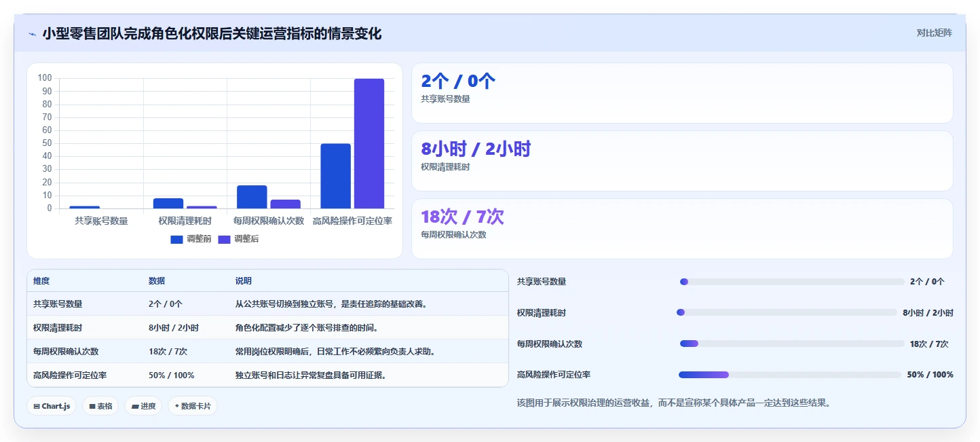Click x-axis label 高风险操作可定位率
The width and height of the screenshot is (980, 442).
pyautogui.click(x=352, y=221)
